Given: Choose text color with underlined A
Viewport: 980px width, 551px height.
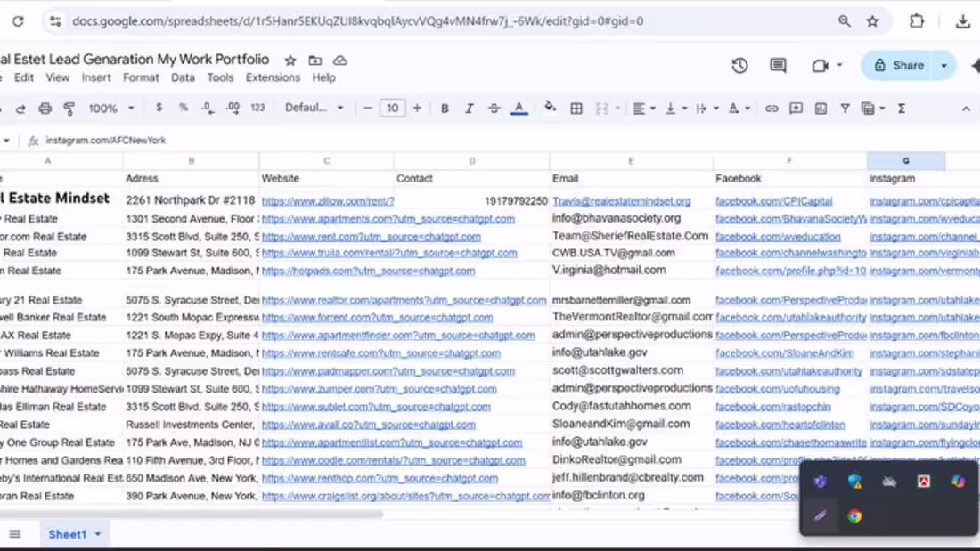Looking at the screenshot, I should click(519, 109).
